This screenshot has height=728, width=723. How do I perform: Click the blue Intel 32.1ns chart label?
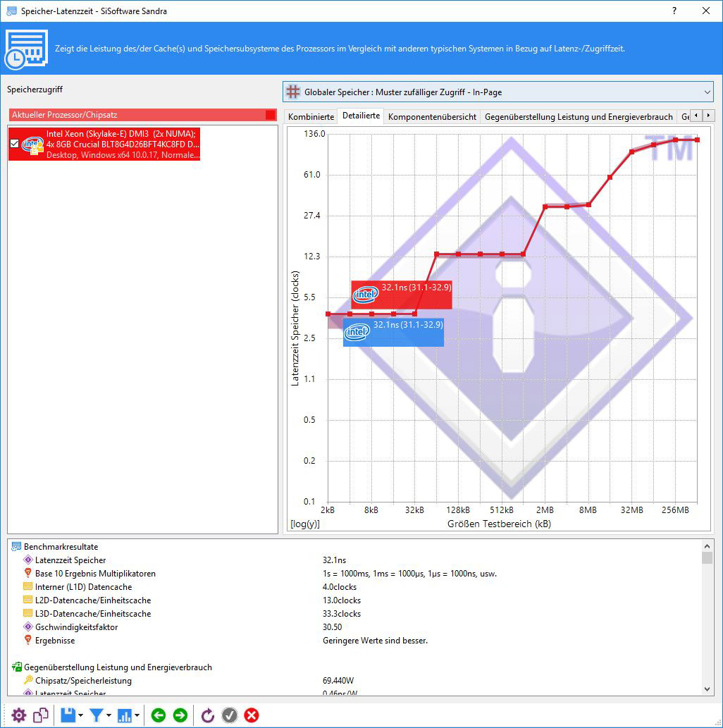393,332
